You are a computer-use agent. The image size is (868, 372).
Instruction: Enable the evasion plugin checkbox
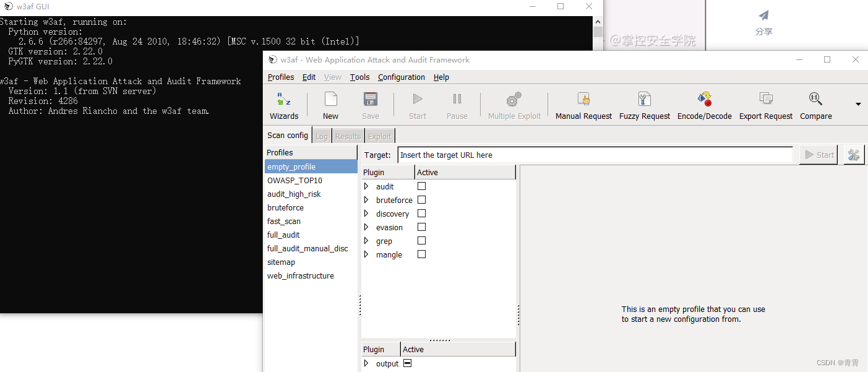[421, 227]
